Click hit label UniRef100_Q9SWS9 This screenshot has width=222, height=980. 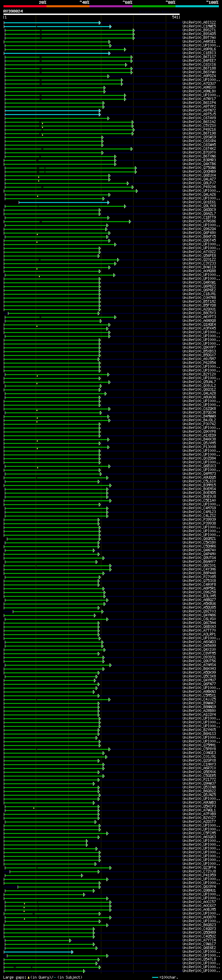point(199,137)
